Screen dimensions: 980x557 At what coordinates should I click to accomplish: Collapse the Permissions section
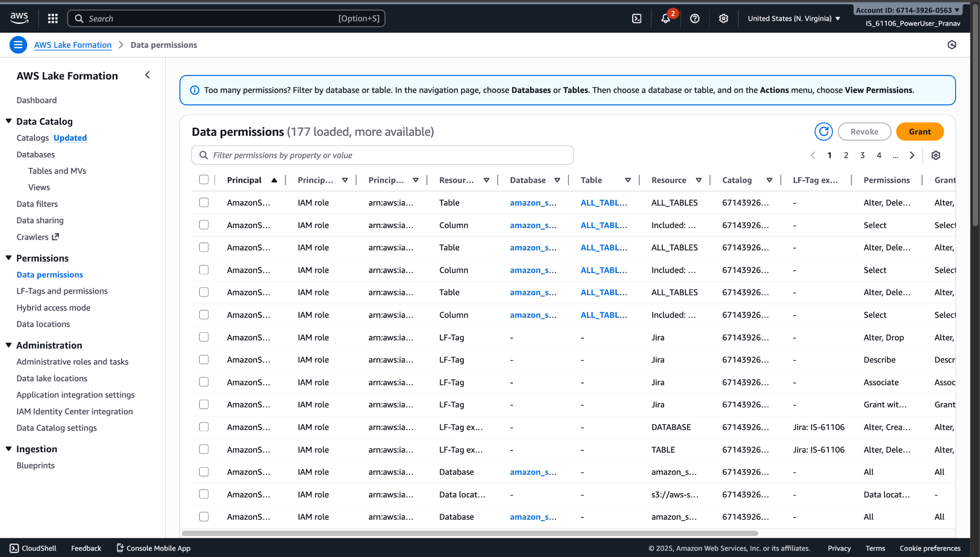click(9, 258)
